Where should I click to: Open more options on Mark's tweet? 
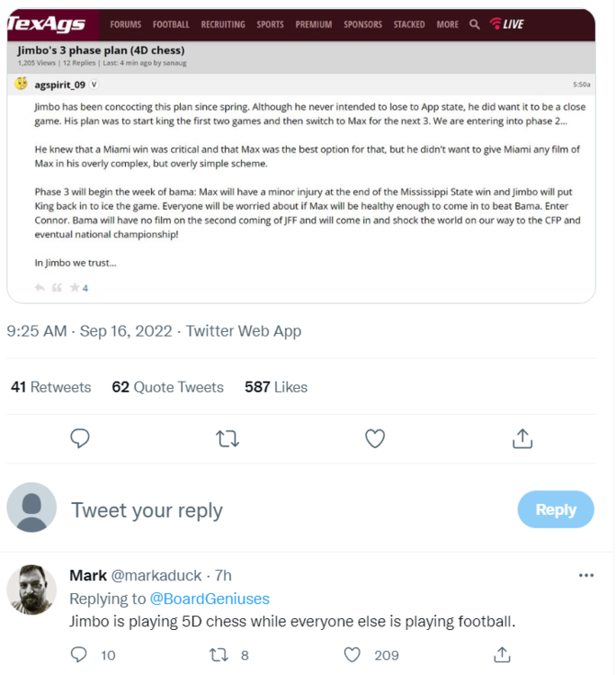click(x=586, y=575)
